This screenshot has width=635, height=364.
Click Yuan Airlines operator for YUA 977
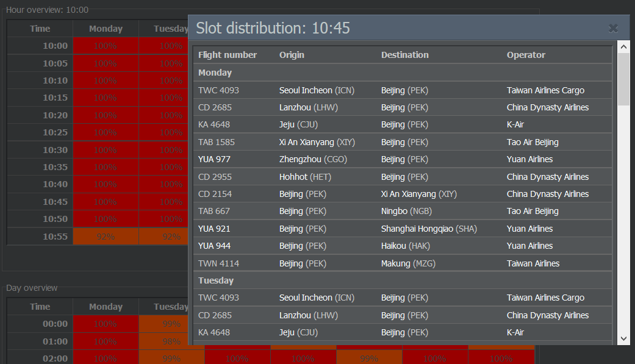pos(529,160)
